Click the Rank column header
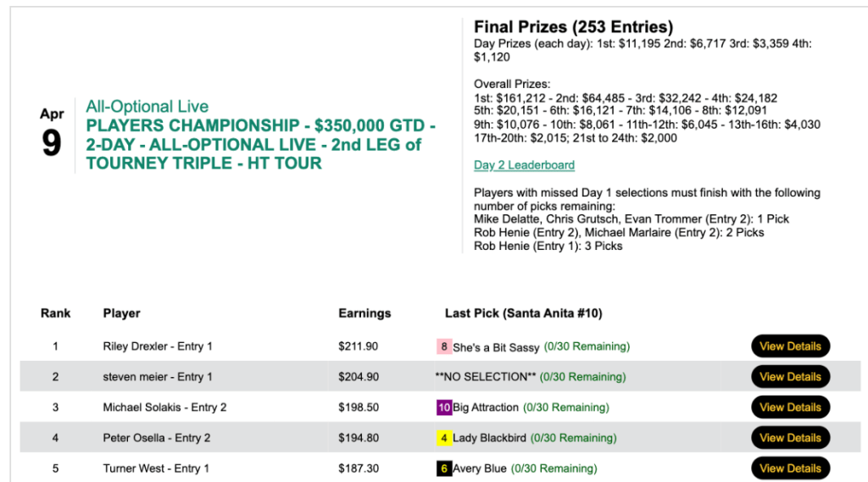 click(55, 313)
